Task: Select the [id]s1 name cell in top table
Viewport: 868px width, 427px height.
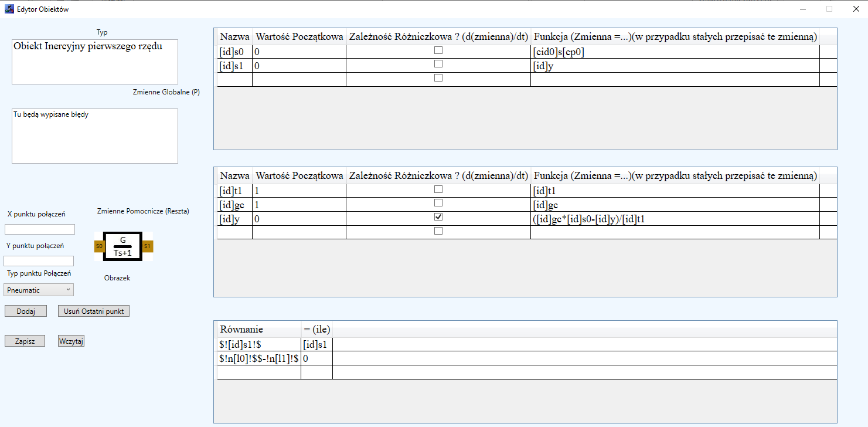Action: [x=234, y=66]
